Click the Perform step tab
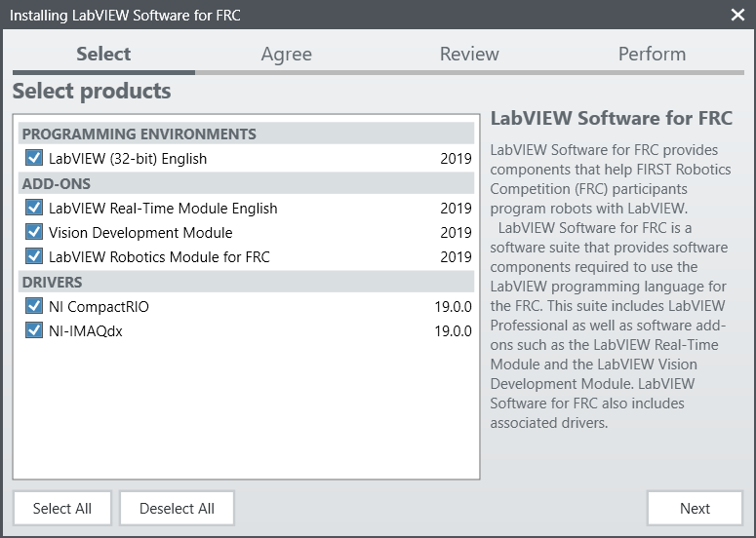The height and width of the screenshot is (538, 756). click(652, 54)
